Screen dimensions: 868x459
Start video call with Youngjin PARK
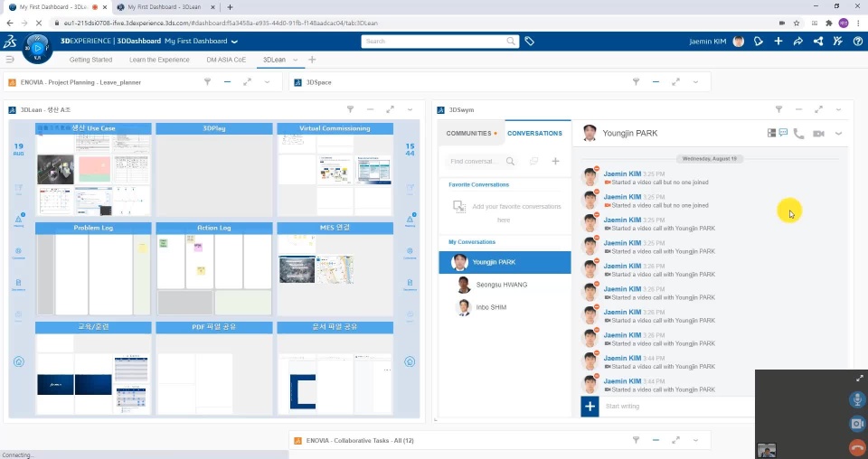[819, 134]
